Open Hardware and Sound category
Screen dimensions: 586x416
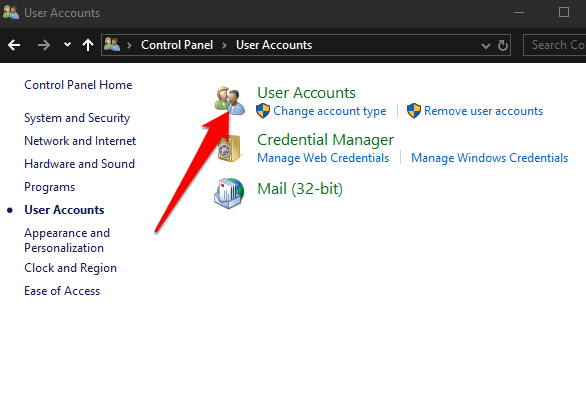(79, 164)
